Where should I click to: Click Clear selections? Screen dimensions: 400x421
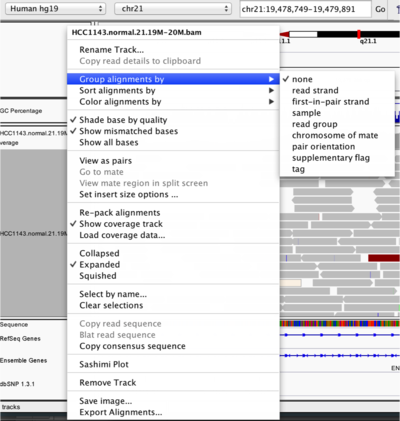(173, 305)
